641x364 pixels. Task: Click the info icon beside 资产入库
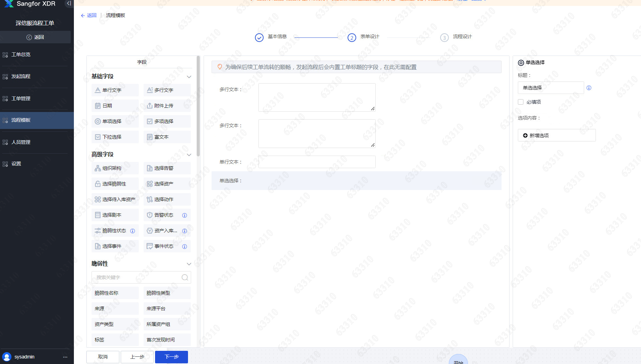click(x=185, y=231)
